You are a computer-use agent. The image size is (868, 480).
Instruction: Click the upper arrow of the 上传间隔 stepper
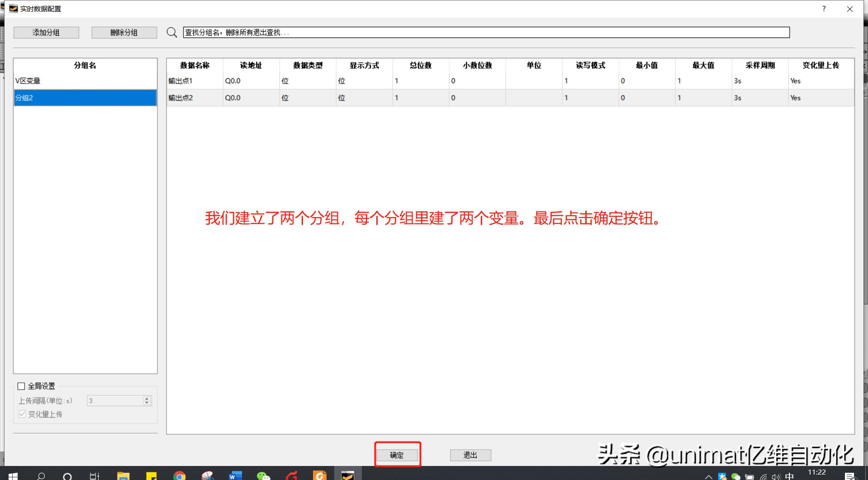pyautogui.click(x=146, y=398)
